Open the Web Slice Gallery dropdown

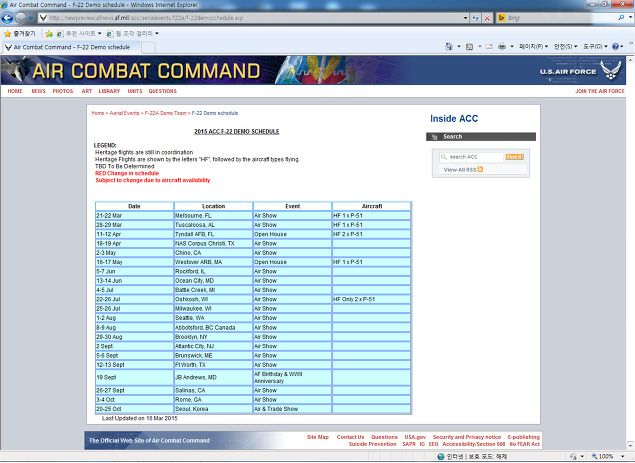pyautogui.click(x=132, y=34)
